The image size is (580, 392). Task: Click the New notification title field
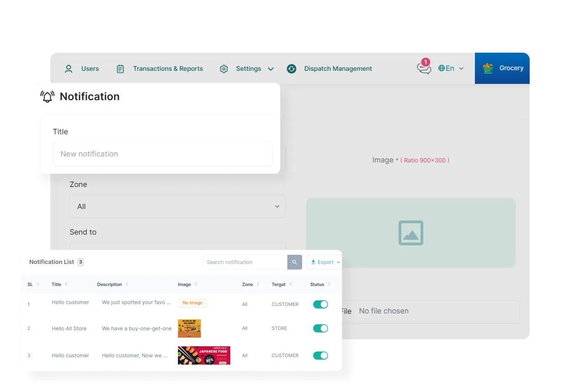click(x=163, y=154)
